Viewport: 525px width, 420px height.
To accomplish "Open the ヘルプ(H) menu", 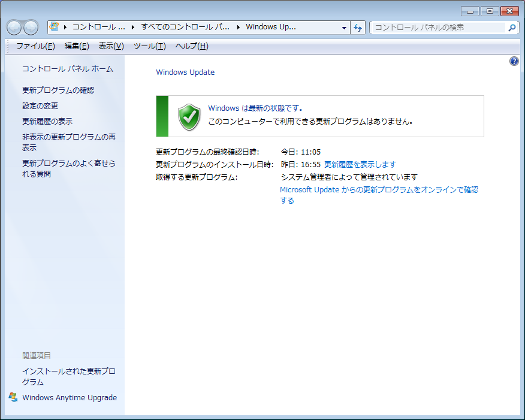I will pyautogui.click(x=192, y=46).
